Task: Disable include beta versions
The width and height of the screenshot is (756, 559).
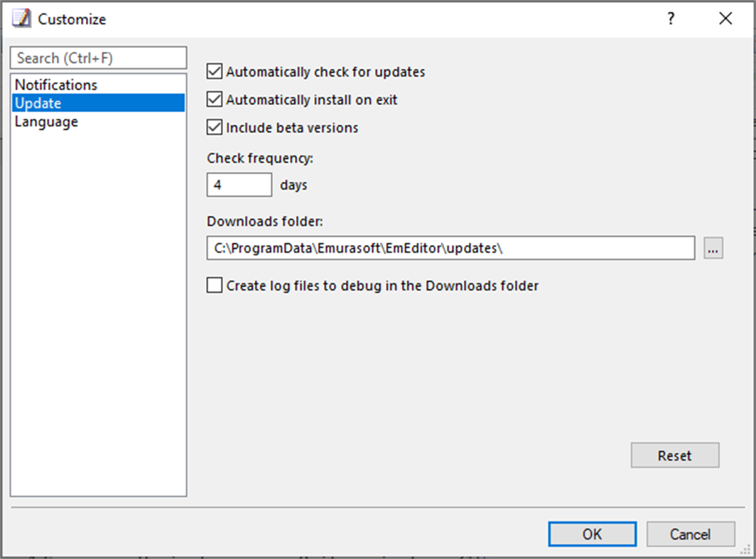Action: 213,127
